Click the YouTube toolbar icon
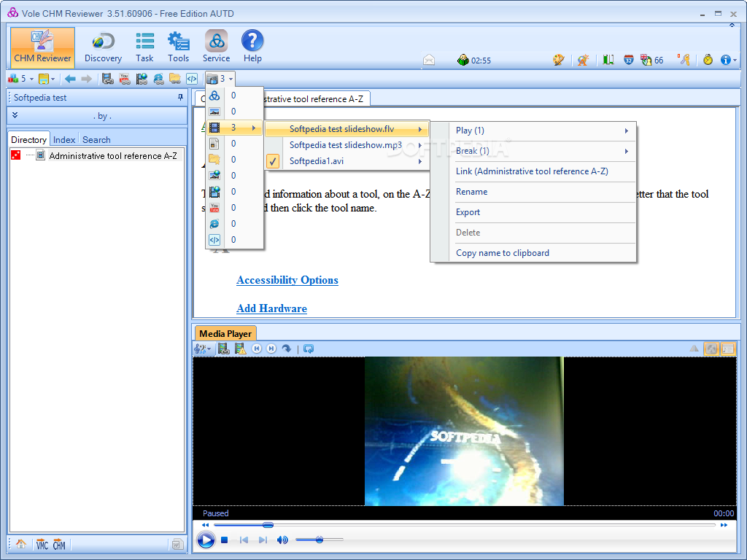 (125, 79)
